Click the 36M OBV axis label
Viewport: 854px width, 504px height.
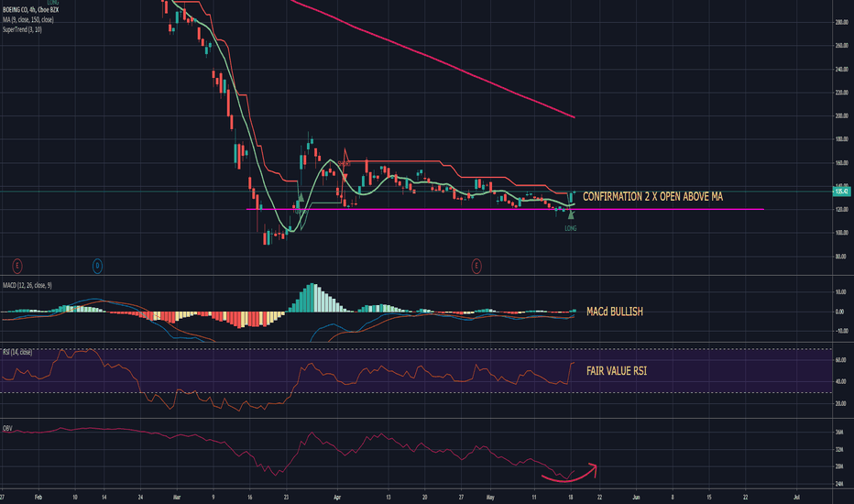tap(839, 433)
